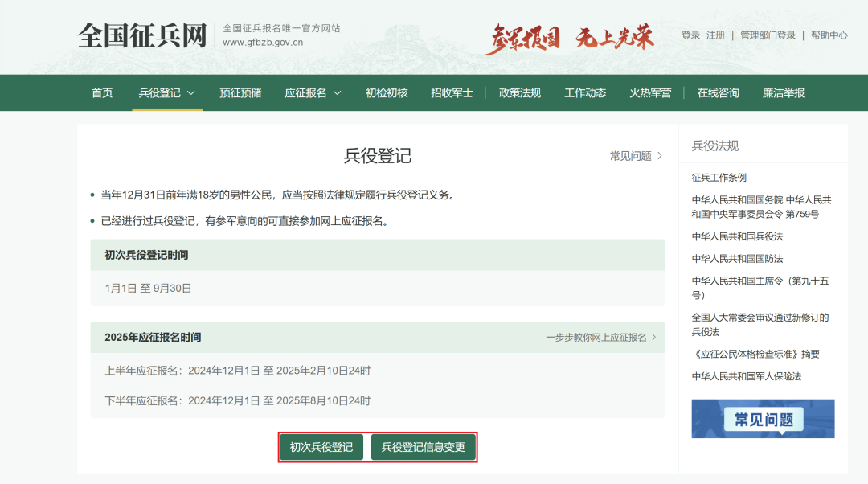Open 在线咨询 in the nav bar

(718, 93)
